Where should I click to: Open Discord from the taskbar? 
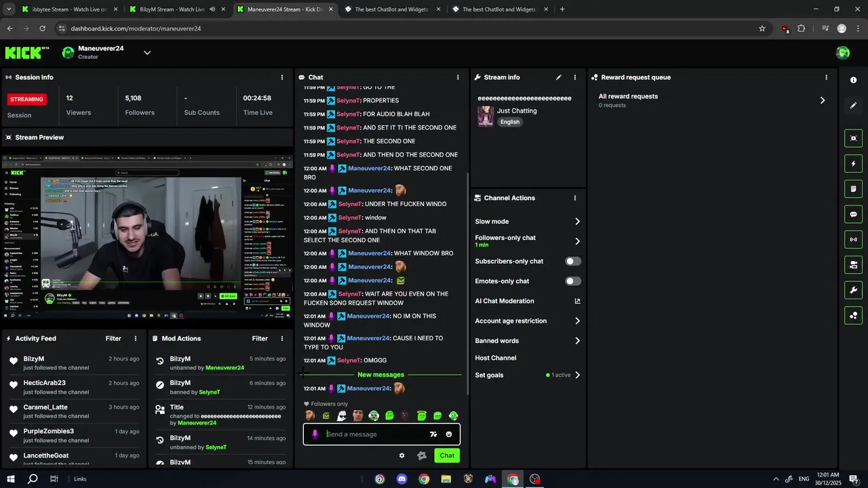coord(401,479)
